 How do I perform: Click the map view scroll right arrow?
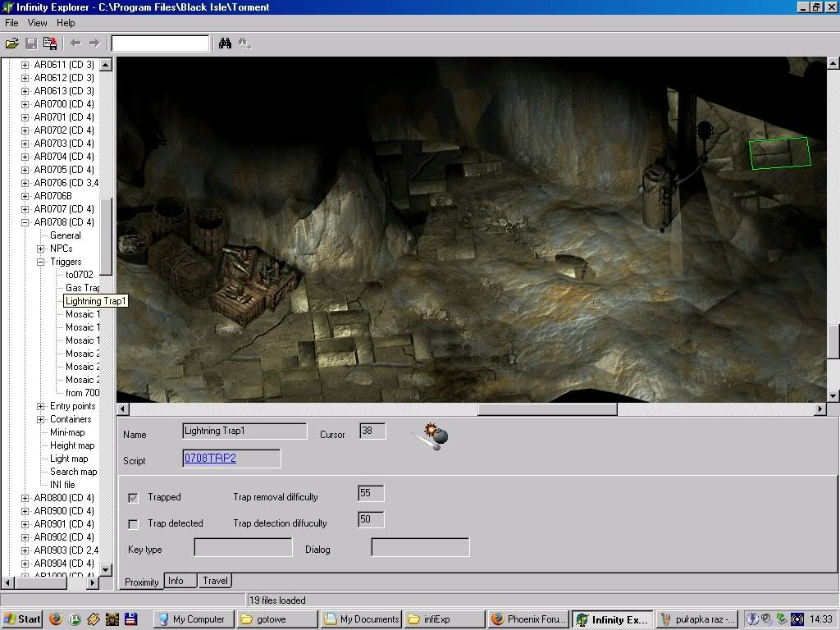(x=820, y=409)
